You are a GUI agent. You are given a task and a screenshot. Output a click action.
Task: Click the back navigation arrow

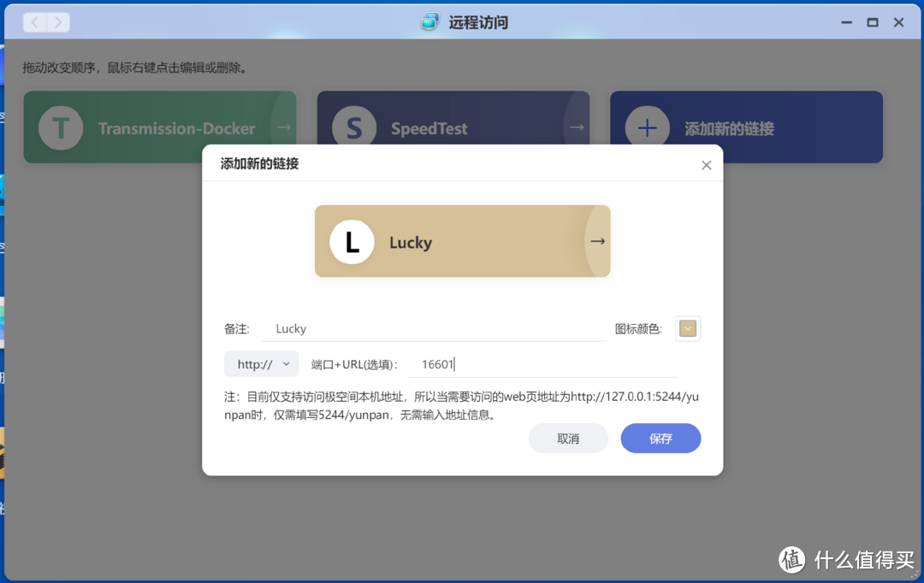click(33, 22)
